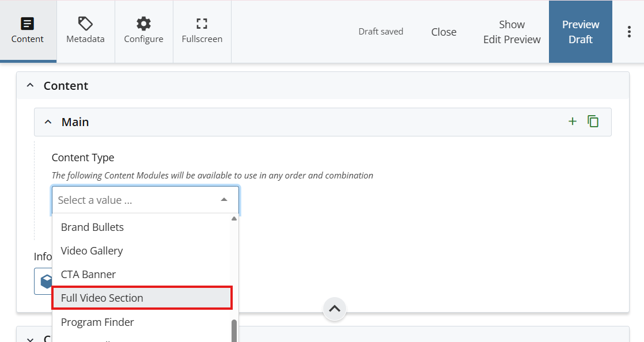The height and width of the screenshot is (342, 644).
Task: Enter Fullscreen mode
Action: click(202, 31)
